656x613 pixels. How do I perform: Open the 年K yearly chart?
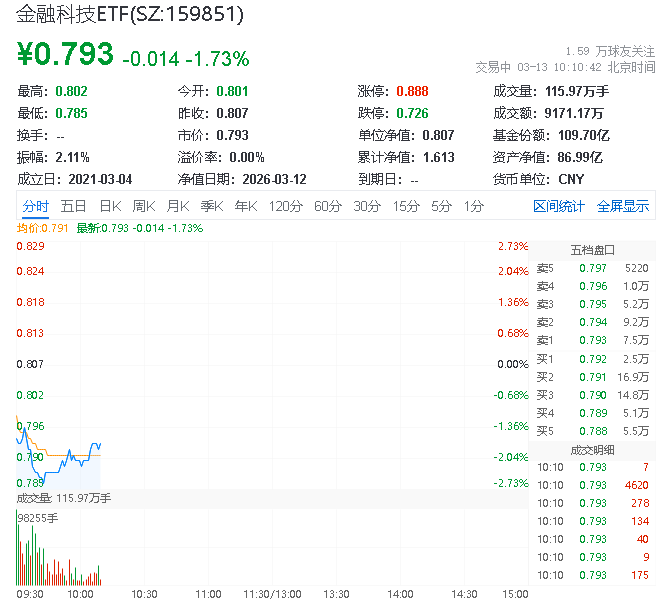coord(245,206)
